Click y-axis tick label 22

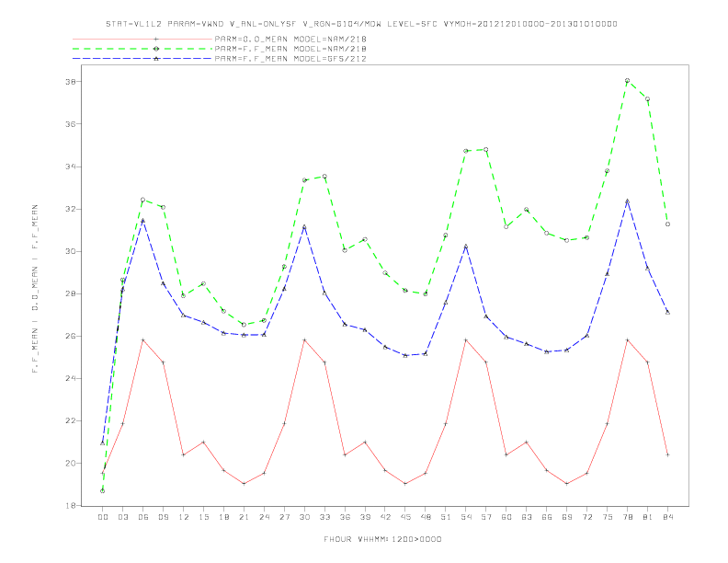pos(71,420)
